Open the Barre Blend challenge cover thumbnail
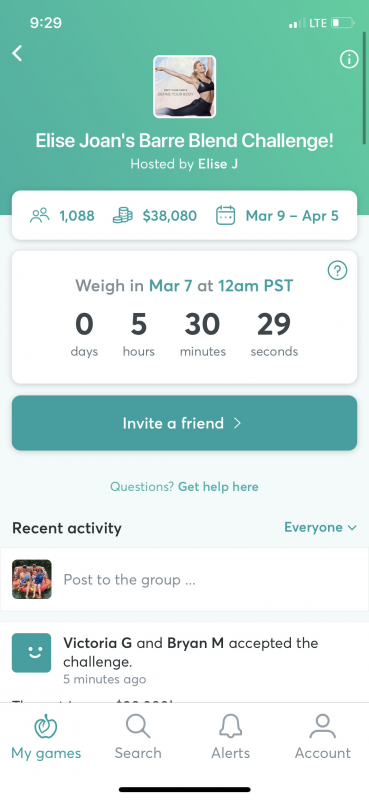This screenshot has height=800, width=369. click(185, 87)
